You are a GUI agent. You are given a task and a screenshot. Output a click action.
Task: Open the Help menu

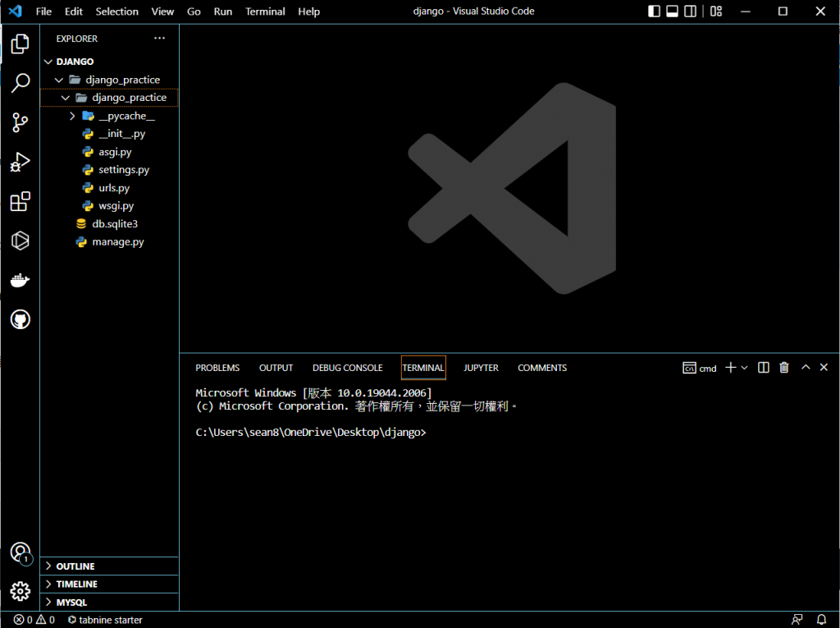pos(308,11)
